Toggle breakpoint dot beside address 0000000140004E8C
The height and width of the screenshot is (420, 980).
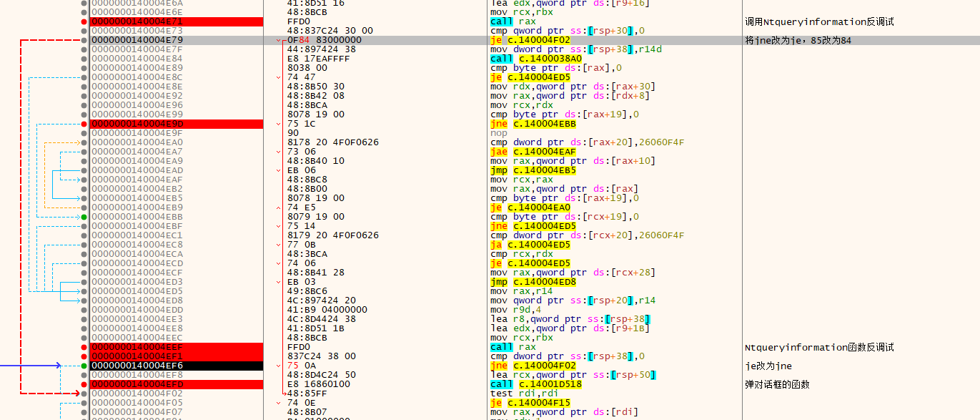[84, 77]
